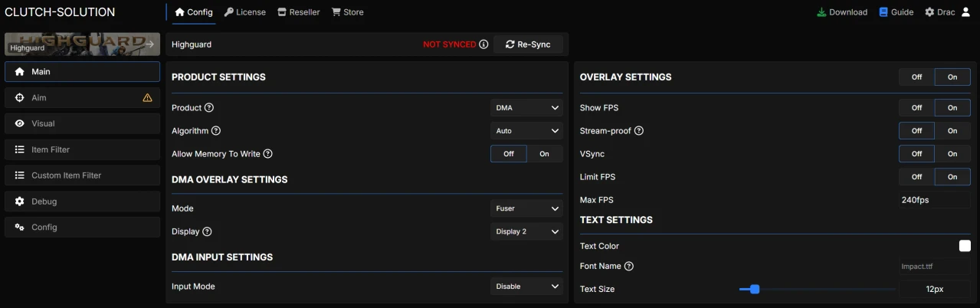980x308 pixels.
Task: Click the arrow icon on Highguard game banner
Action: (x=149, y=44)
